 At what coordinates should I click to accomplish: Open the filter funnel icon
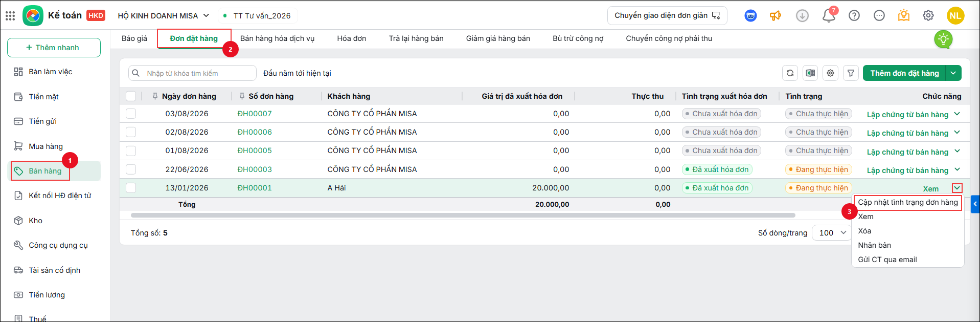click(851, 73)
